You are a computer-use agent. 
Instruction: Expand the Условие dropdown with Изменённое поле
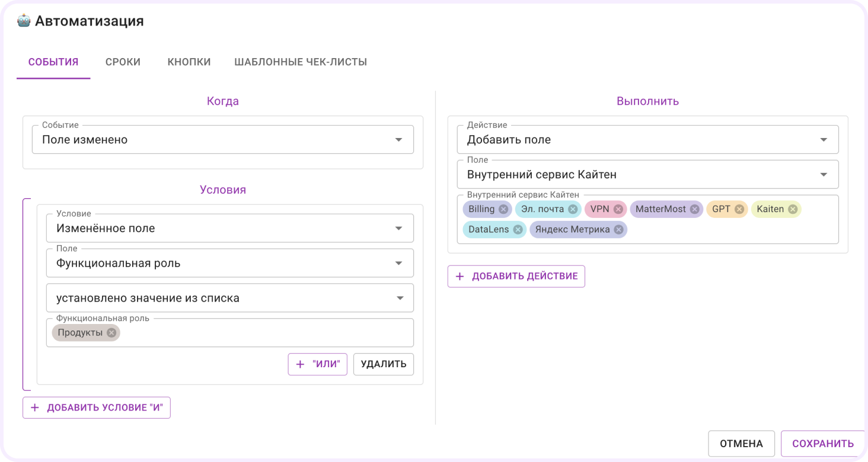click(230, 228)
